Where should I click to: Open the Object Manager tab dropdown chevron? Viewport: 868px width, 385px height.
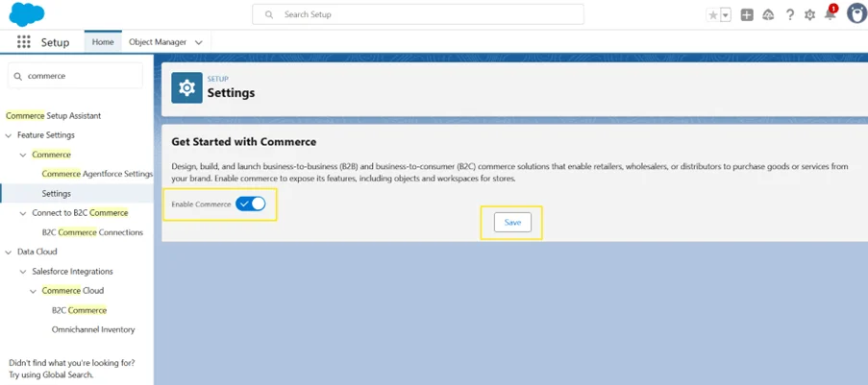pos(199,42)
